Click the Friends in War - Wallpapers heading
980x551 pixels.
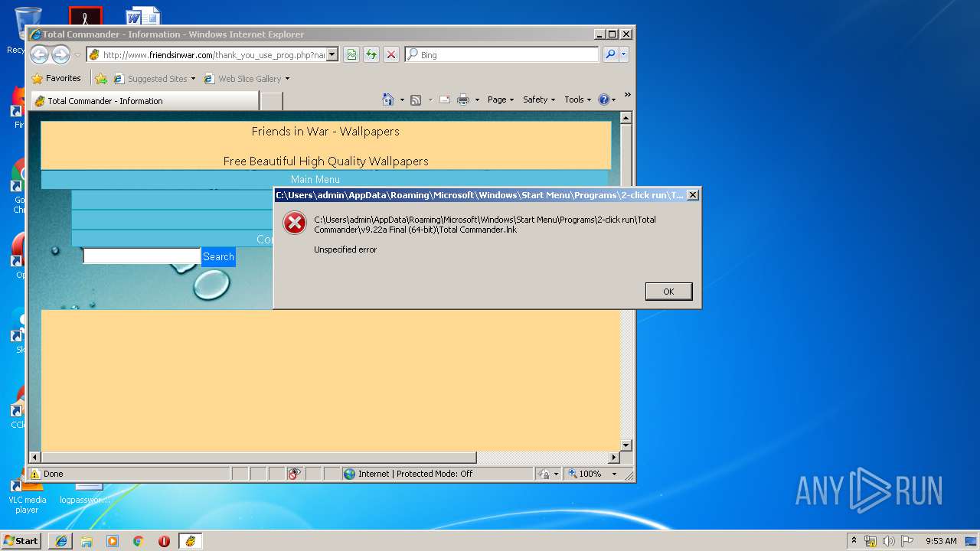(x=325, y=131)
